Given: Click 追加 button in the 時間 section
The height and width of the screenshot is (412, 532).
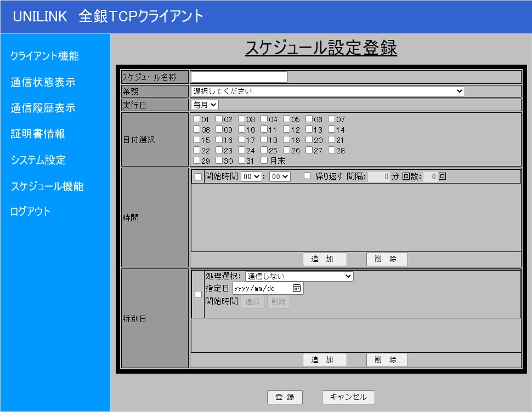Looking at the screenshot, I should pyautogui.click(x=325, y=259).
